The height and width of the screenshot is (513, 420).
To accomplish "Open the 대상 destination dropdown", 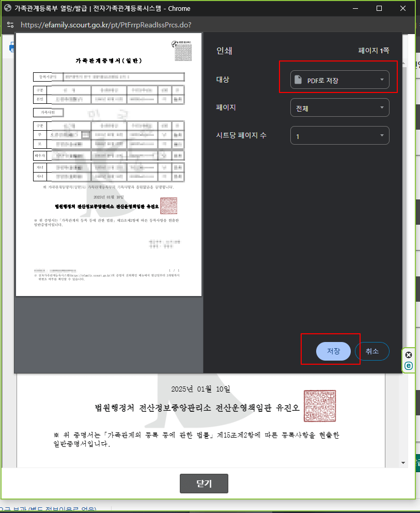I will (339, 79).
